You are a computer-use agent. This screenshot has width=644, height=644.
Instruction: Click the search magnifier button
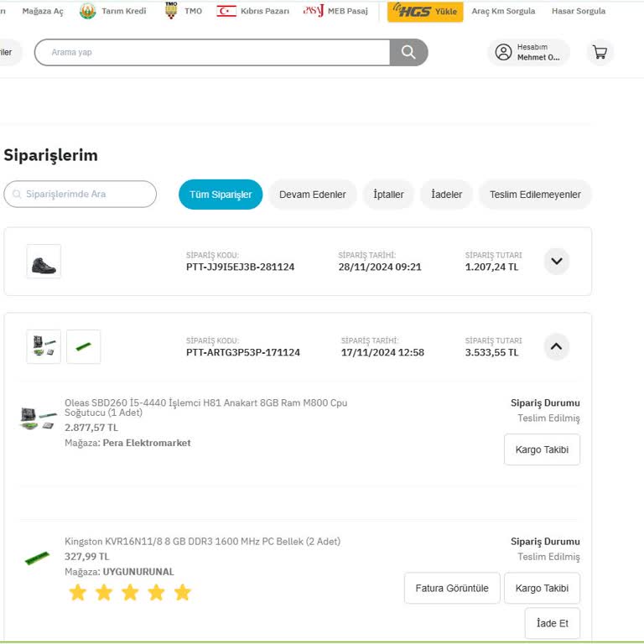(x=408, y=52)
